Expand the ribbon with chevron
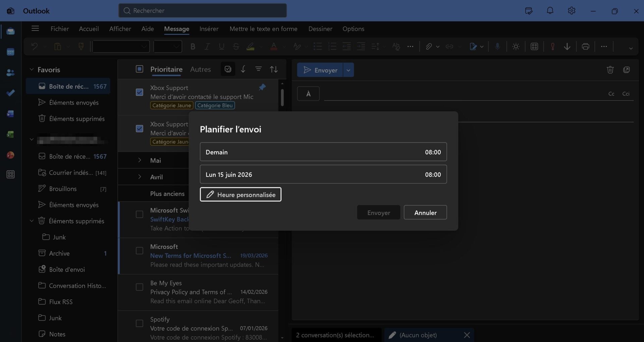 631,48
